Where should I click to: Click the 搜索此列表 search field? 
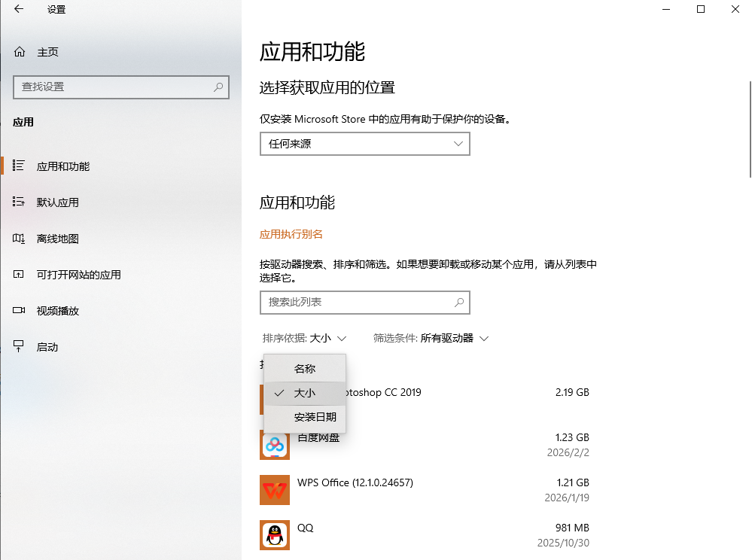(x=364, y=303)
